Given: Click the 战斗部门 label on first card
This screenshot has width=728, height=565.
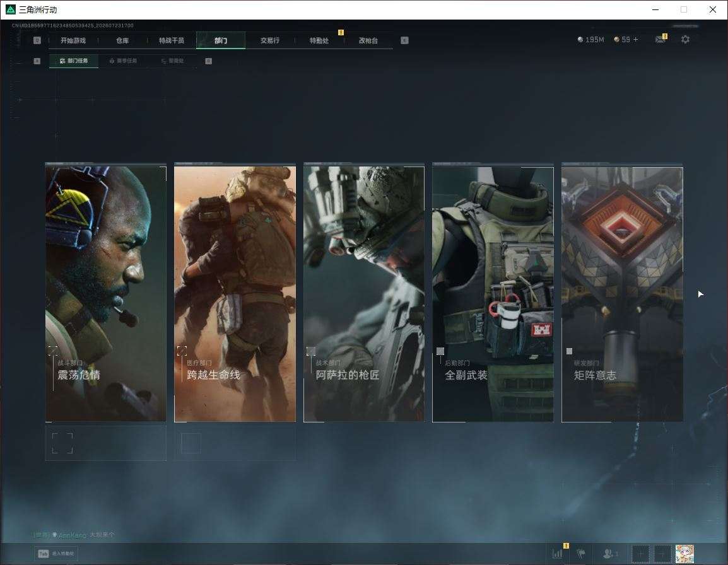Looking at the screenshot, I should [70, 363].
